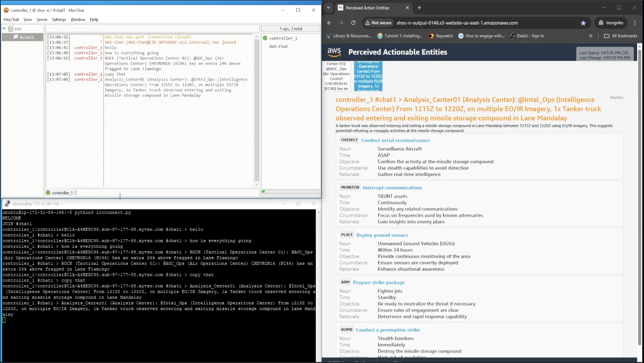Open the Settings menu in HexChat

(x=59, y=19)
